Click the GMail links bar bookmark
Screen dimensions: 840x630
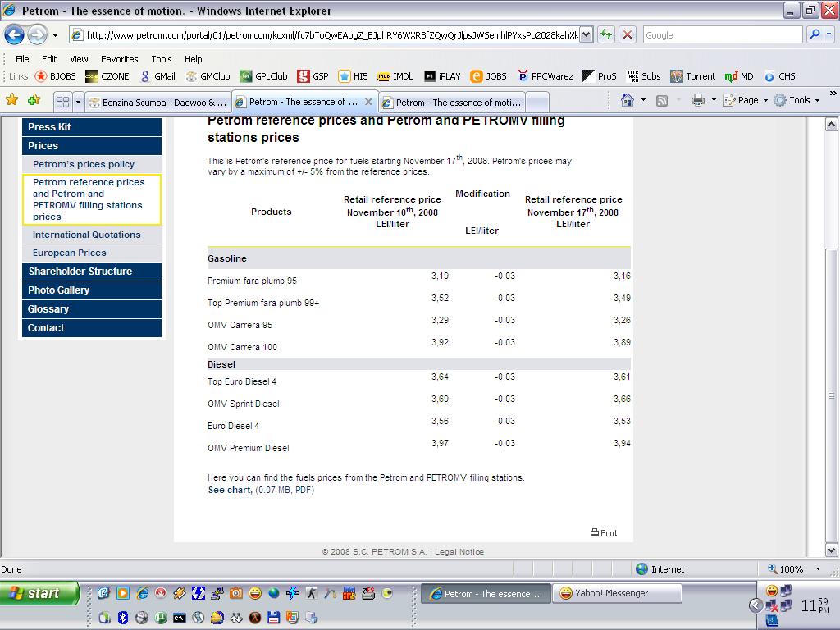(x=157, y=76)
